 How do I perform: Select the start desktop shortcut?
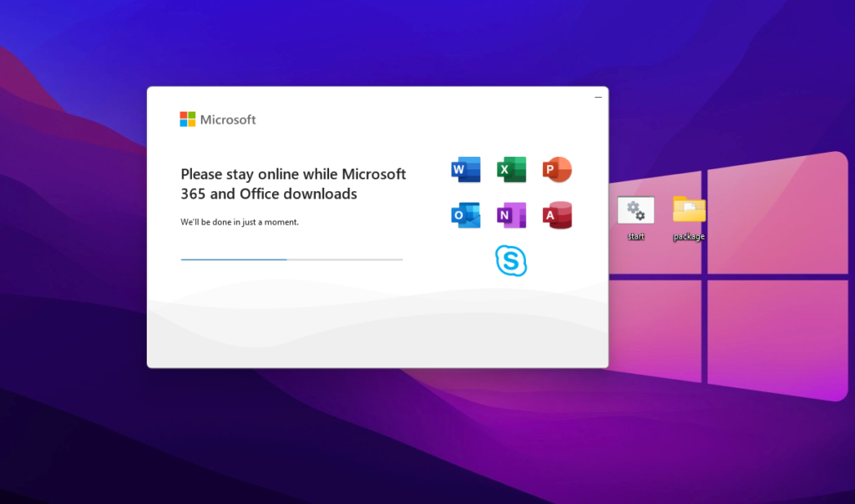[635, 218]
